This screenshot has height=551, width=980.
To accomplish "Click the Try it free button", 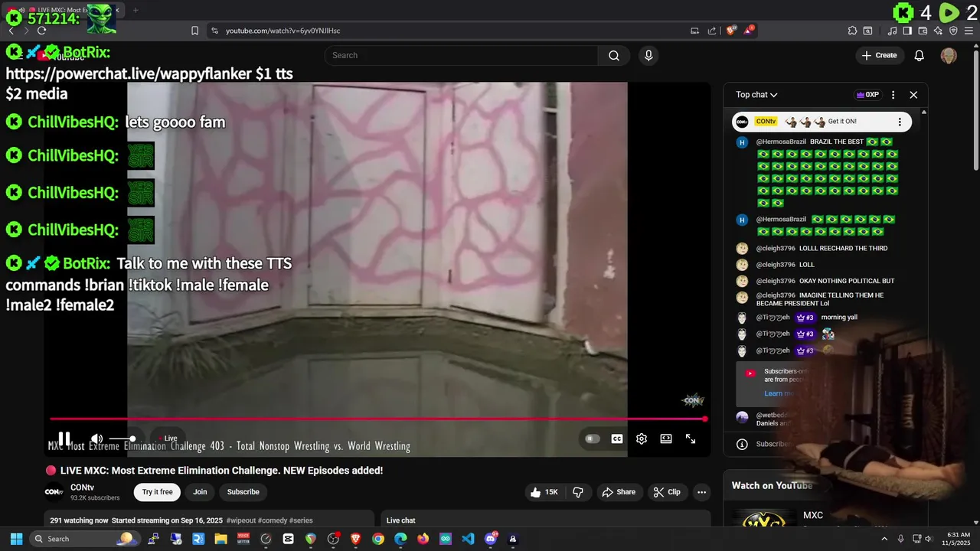I will pyautogui.click(x=157, y=492).
